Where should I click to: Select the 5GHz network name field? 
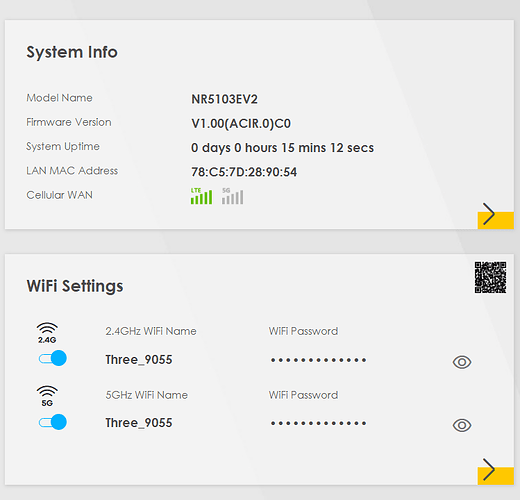139,423
